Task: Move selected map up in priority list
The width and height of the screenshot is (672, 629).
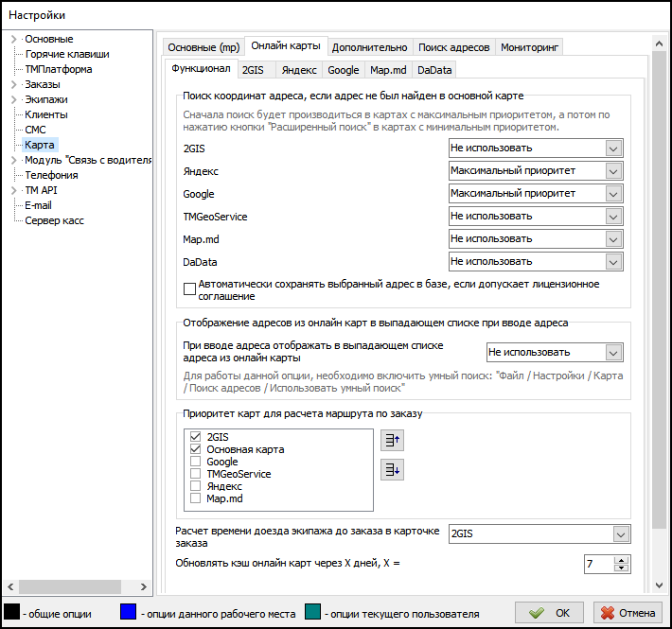Action: 392,440
